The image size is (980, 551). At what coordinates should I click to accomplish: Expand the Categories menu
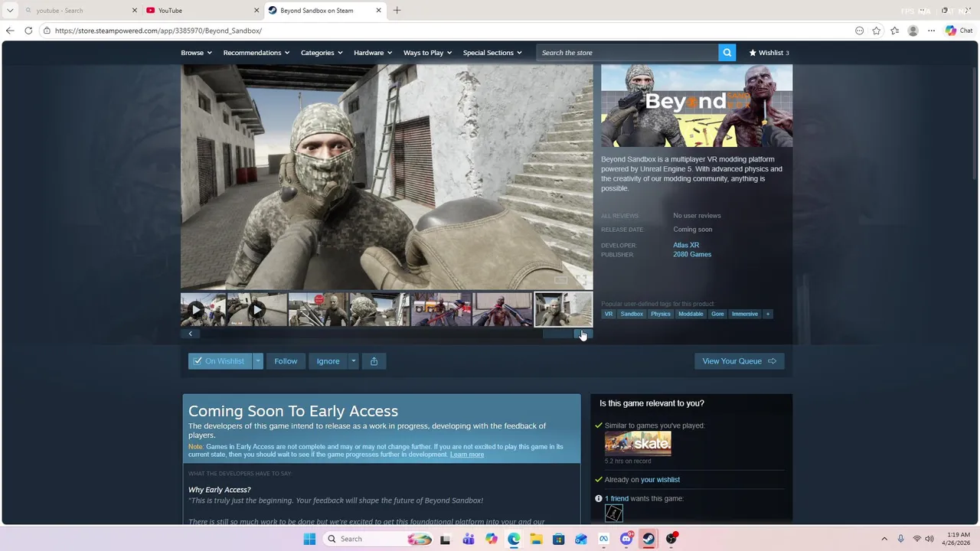[x=322, y=53]
